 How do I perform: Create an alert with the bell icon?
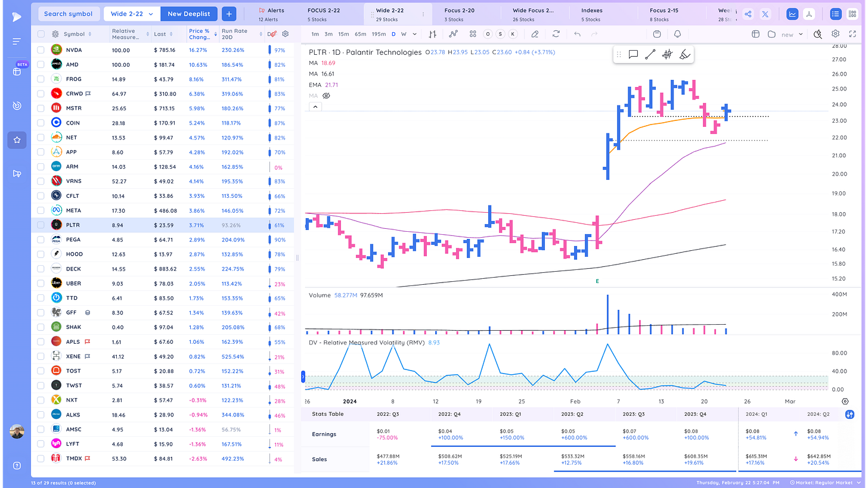pos(678,34)
